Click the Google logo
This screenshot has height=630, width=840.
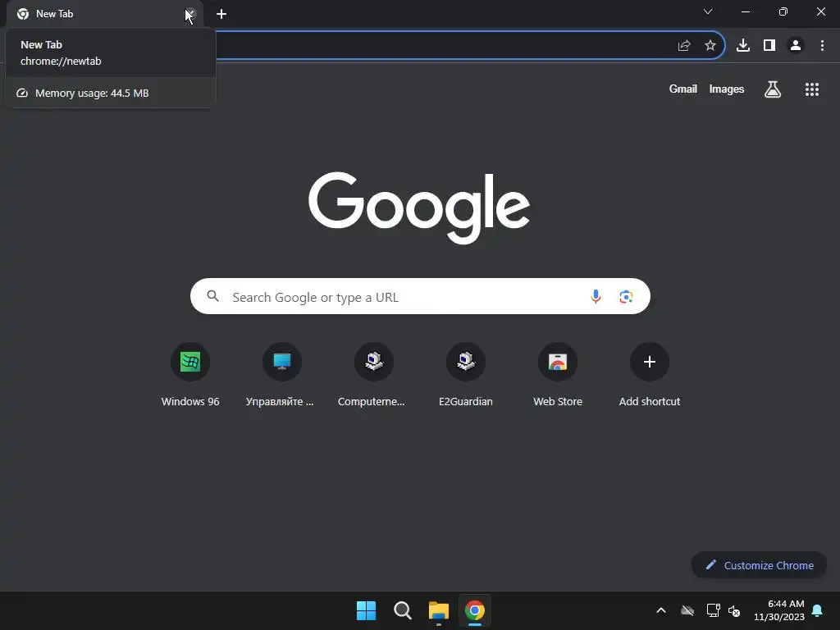pyautogui.click(x=419, y=208)
